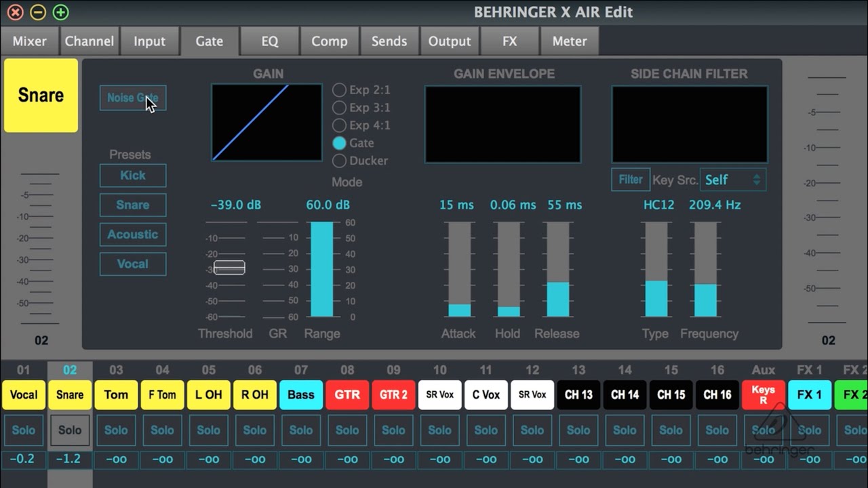The height and width of the screenshot is (488, 868).
Task: Switch to the Mixer tab
Action: [30, 41]
